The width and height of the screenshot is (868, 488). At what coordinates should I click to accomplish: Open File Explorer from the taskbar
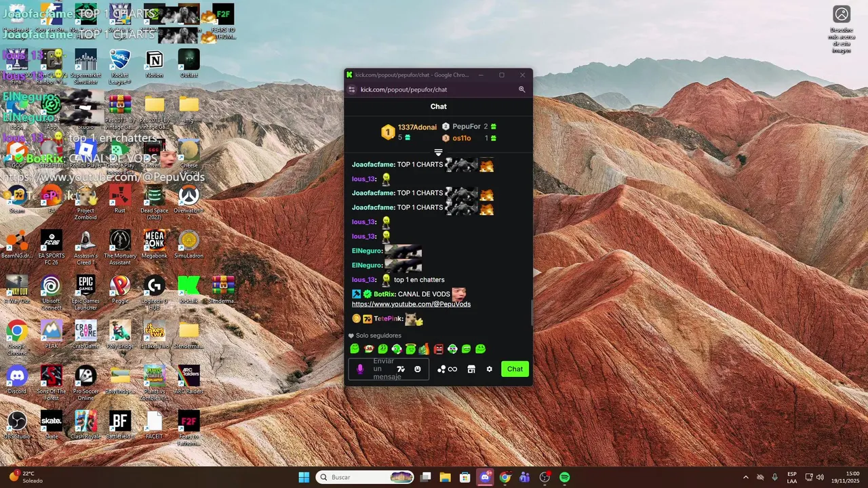[x=445, y=477]
